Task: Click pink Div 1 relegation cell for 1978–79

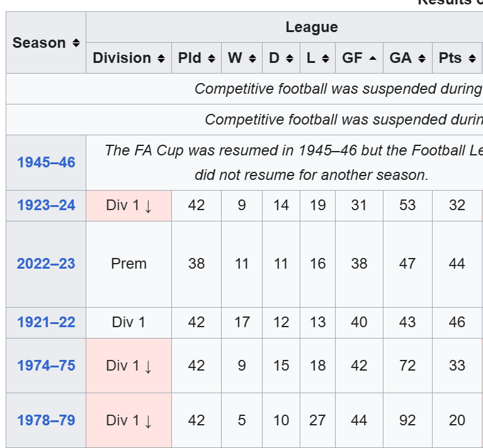Action: (x=128, y=420)
